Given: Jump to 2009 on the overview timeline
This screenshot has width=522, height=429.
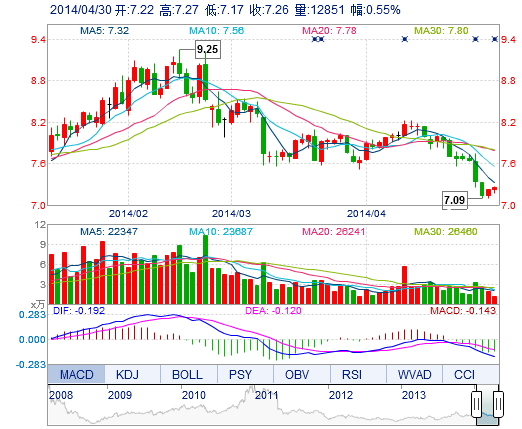Looking at the screenshot, I should (x=120, y=395).
